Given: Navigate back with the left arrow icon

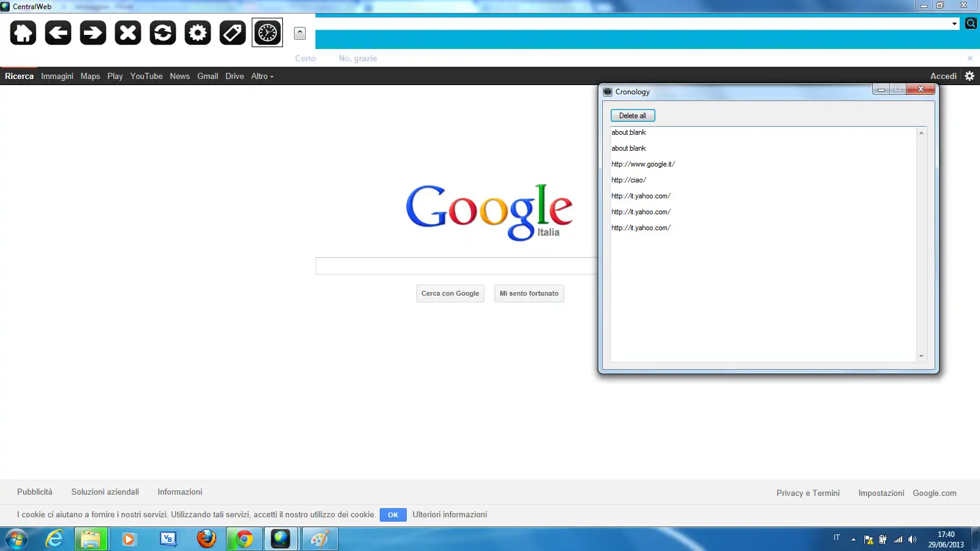Looking at the screenshot, I should point(58,32).
